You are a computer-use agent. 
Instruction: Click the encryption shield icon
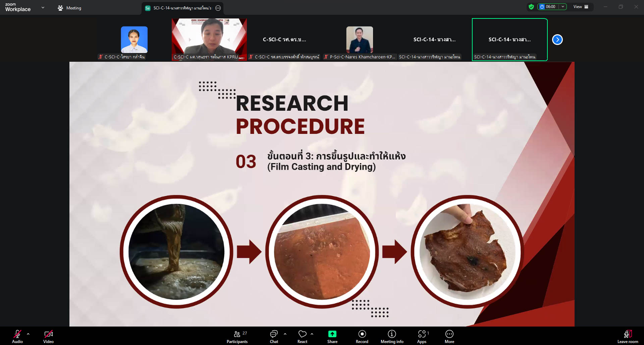531,7
